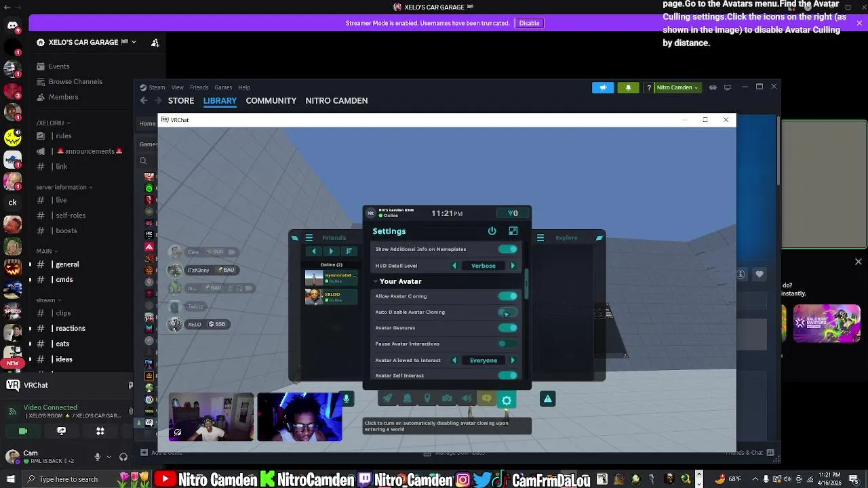Open the Friends panel hamburger menu

309,237
